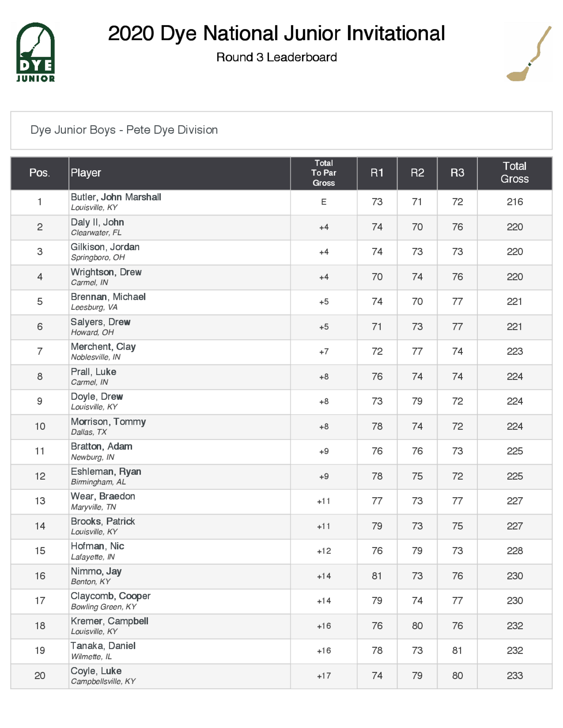563x728 pixels.
Task: Click the Player column header
Action: tap(86, 173)
